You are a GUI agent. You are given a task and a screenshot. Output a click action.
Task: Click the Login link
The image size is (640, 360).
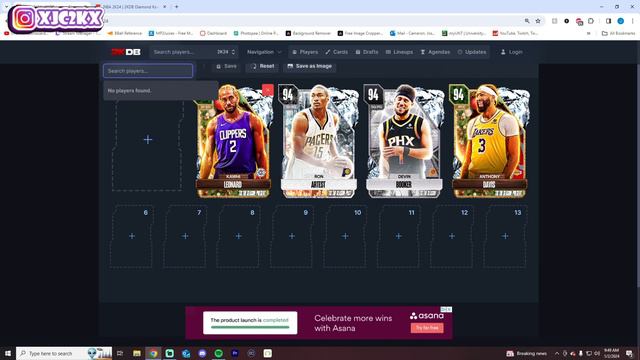[511, 52]
